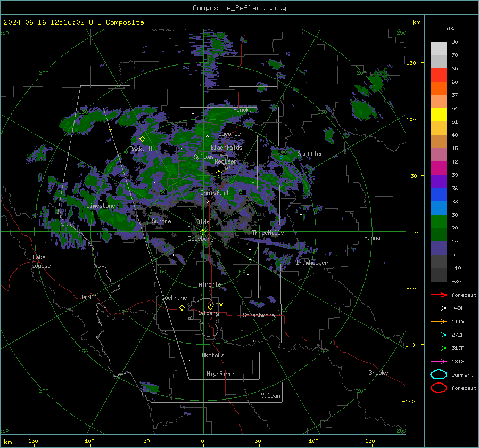
Task: Click the 'Lacombe' map label
Action: 229,134
